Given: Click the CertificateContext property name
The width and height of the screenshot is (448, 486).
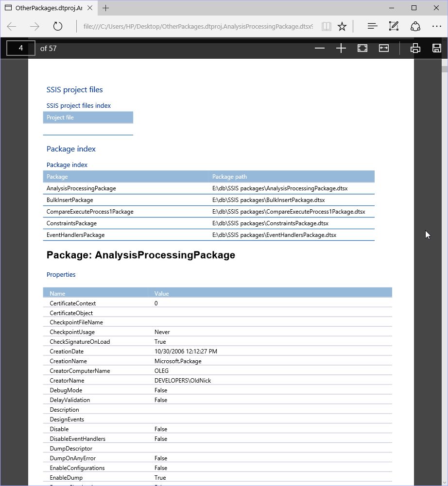Looking at the screenshot, I should [x=73, y=303].
